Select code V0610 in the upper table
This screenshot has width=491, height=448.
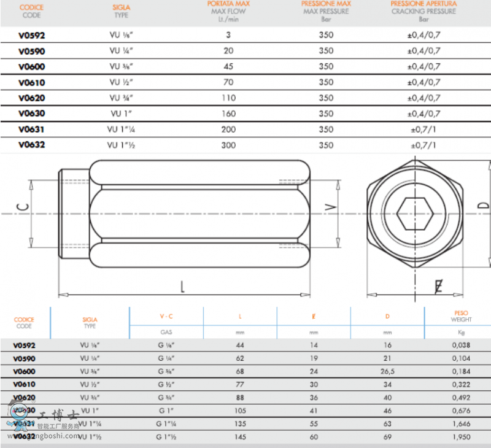(x=32, y=82)
